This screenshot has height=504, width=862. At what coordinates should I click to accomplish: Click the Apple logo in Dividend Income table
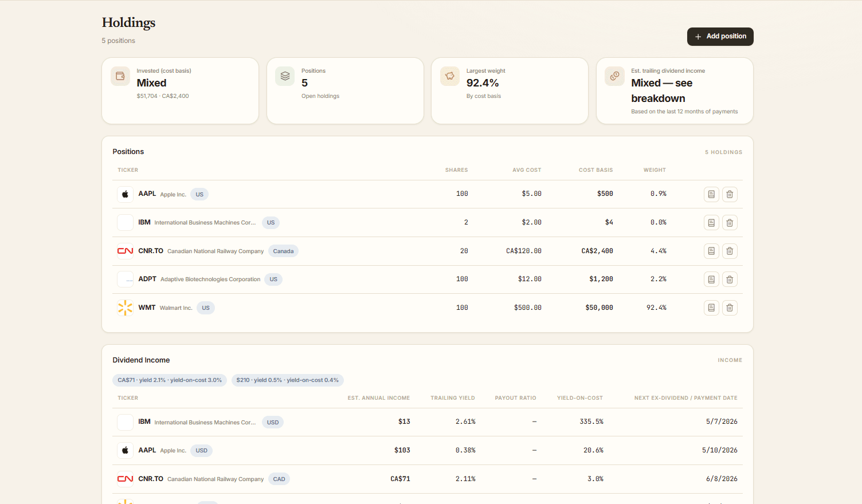click(x=125, y=450)
